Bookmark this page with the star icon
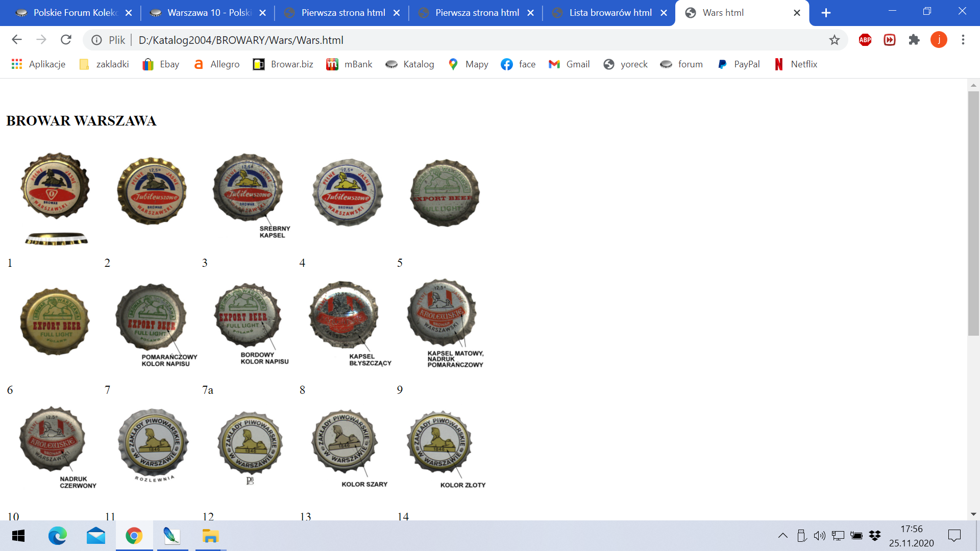Viewport: 980px width, 551px height. pos(834,40)
